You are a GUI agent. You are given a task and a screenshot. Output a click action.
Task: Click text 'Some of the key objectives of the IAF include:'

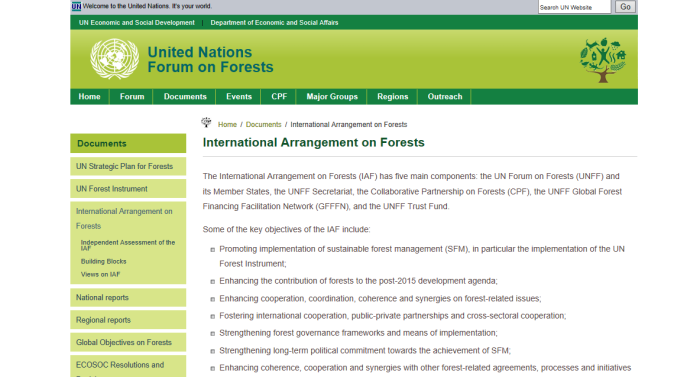[286, 229]
